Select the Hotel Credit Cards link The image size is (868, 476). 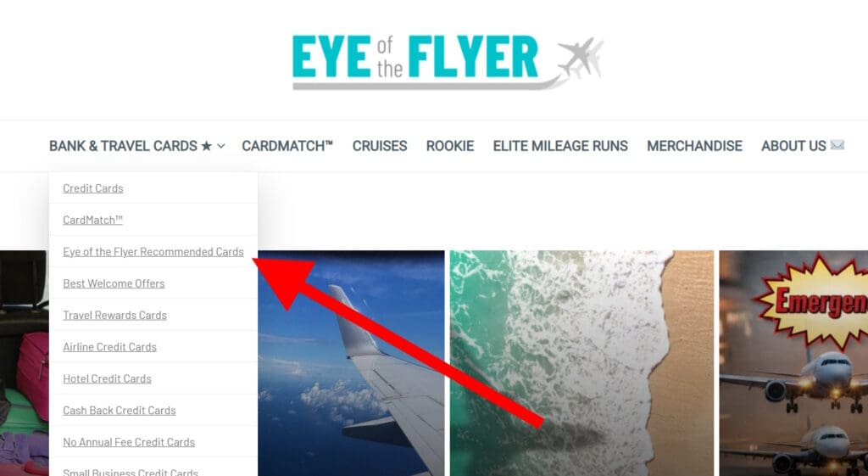tap(108, 378)
